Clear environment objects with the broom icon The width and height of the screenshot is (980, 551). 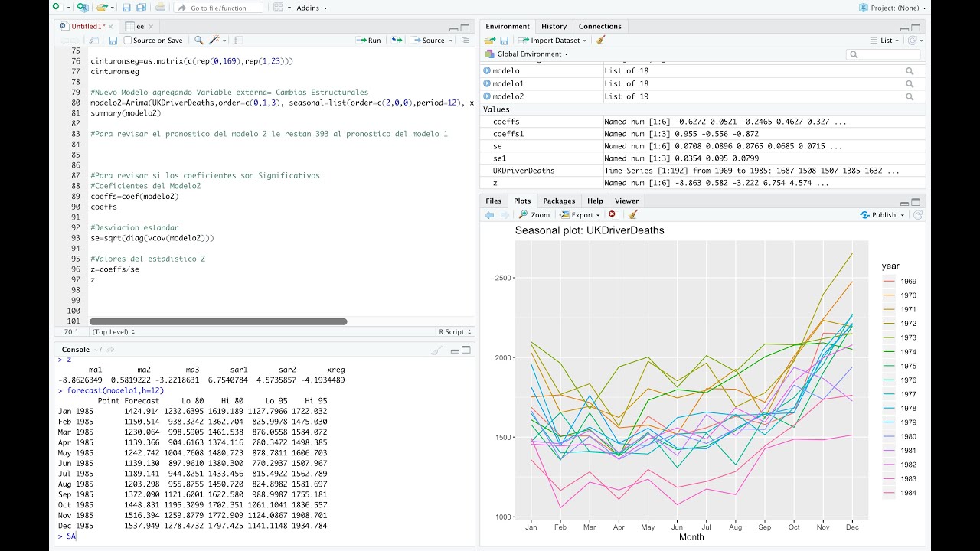tap(601, 40)
